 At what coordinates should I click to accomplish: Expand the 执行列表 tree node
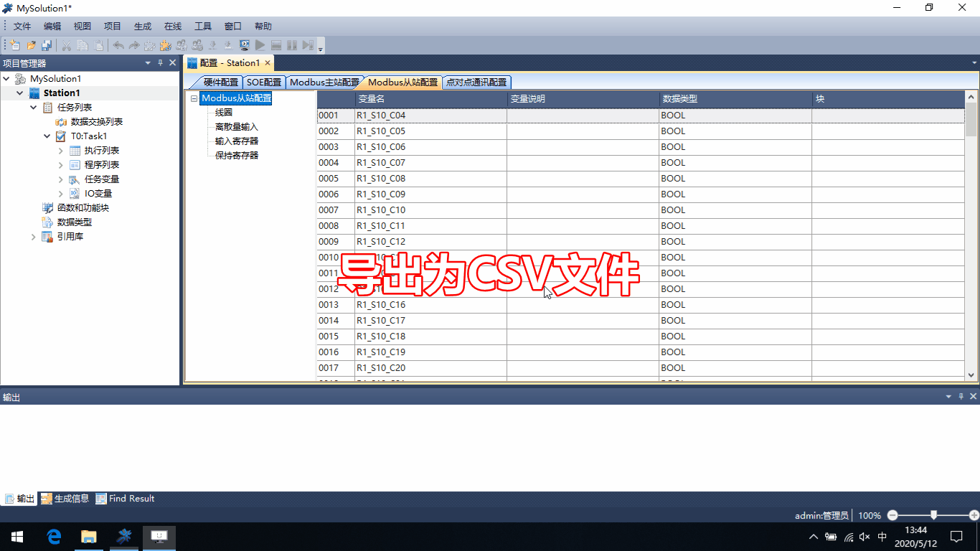(x=60, y=150)
